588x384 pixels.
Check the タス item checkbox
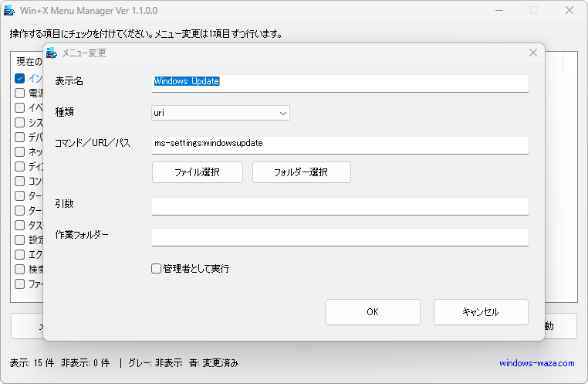(x=19, y=225)
